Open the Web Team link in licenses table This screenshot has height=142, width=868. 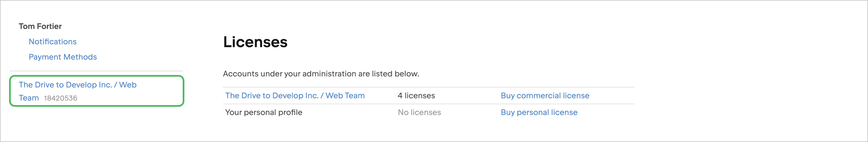(x=295, y=96)
